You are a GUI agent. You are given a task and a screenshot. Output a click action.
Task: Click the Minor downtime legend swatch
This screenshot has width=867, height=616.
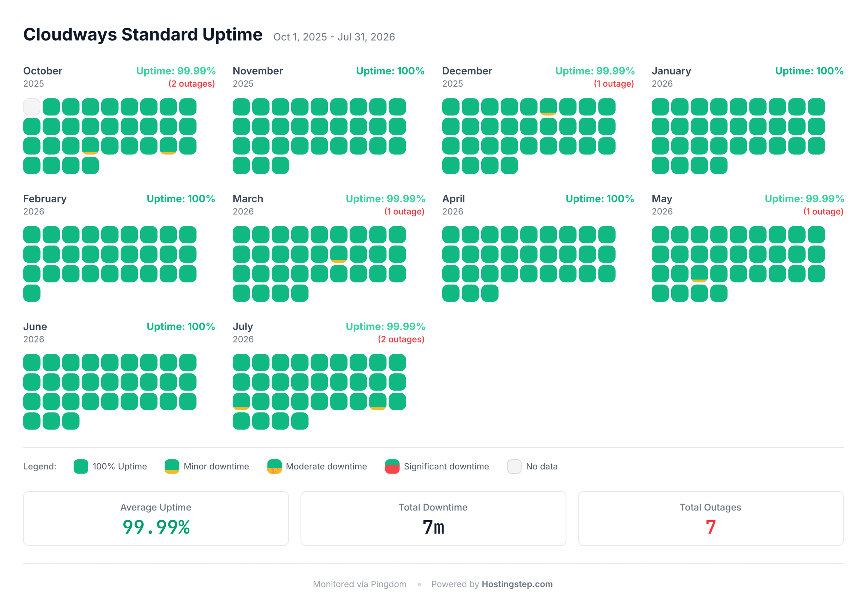click(172, 466)
